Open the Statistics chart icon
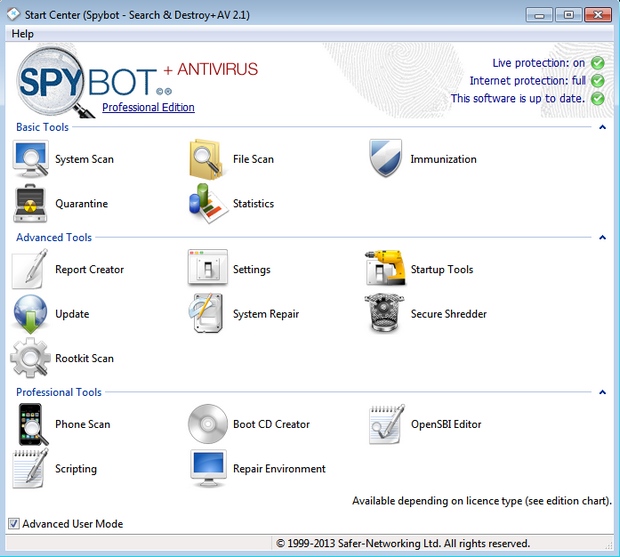The height and width of the screenshot is (557, 620). pos(208,203)
